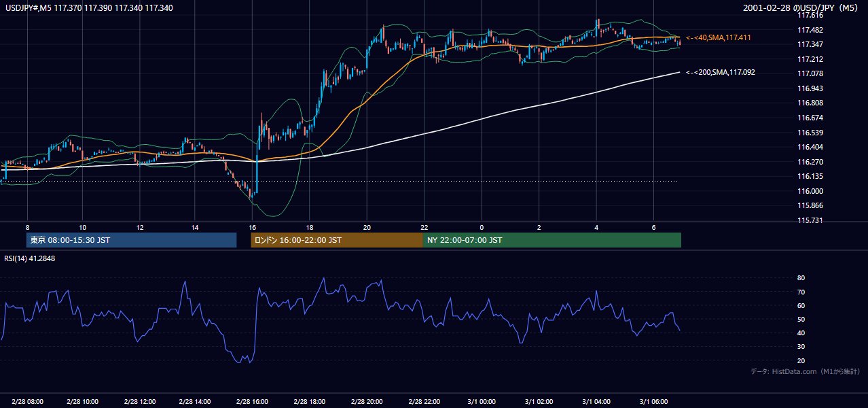Screen dimensions: 868x408
Task: Click the 2/28 12:00 date label
Action: pyautogui.click(x=139, y=401)
